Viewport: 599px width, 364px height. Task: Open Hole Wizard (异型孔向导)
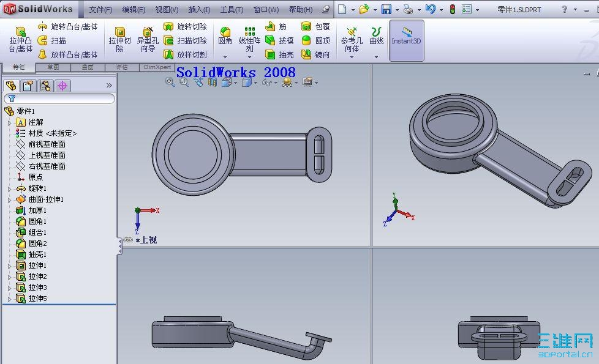coord(148,39)
